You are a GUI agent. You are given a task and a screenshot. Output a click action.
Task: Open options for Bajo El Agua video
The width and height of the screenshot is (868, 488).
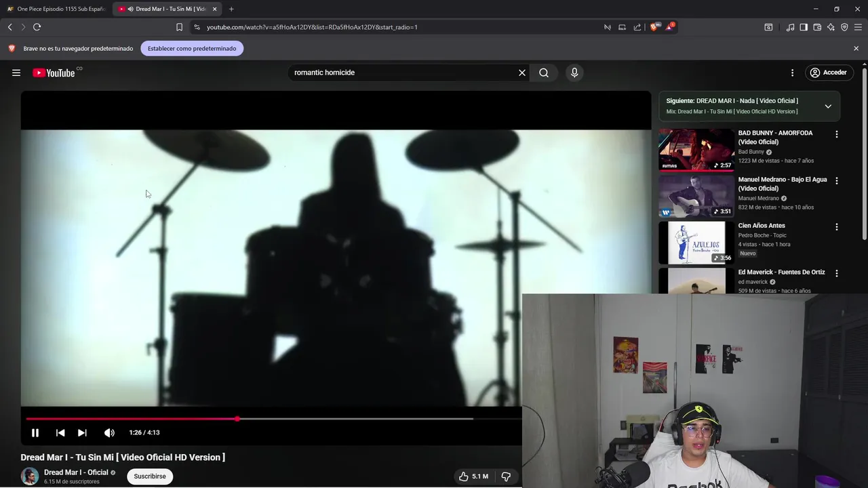[837, 181]
